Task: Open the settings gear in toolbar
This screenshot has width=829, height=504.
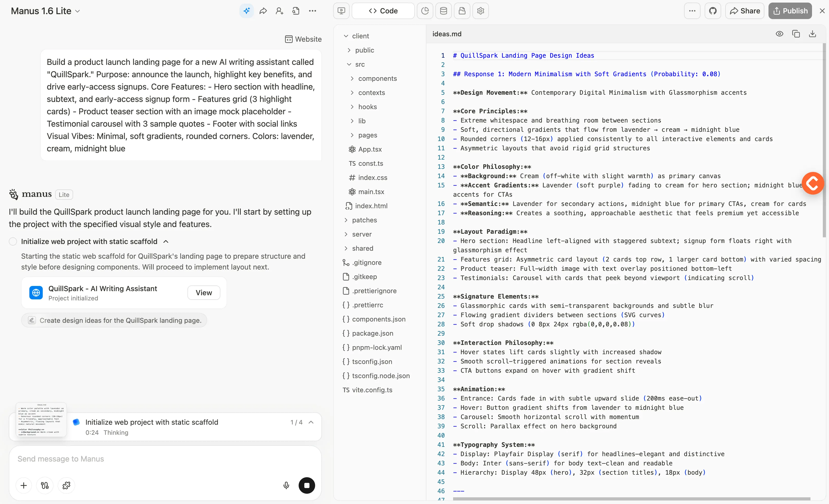Action: (480, 11)
